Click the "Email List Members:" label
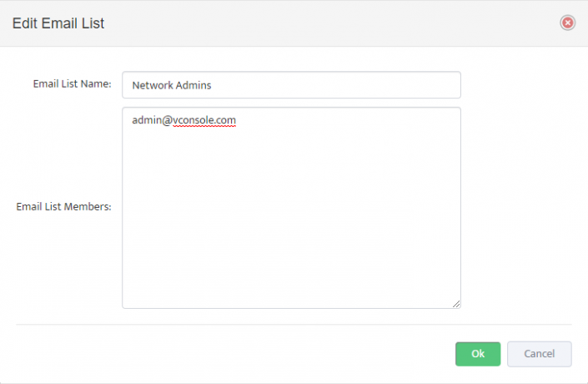 point(63,207)
